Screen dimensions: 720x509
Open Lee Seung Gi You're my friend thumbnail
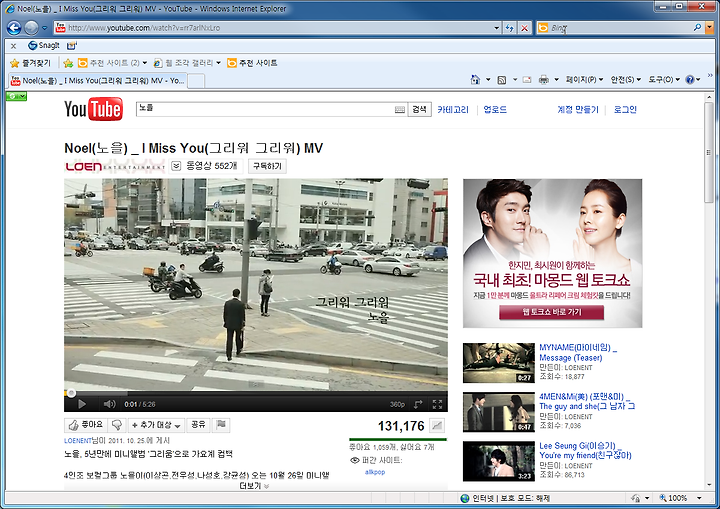click(x=499, y=461)
